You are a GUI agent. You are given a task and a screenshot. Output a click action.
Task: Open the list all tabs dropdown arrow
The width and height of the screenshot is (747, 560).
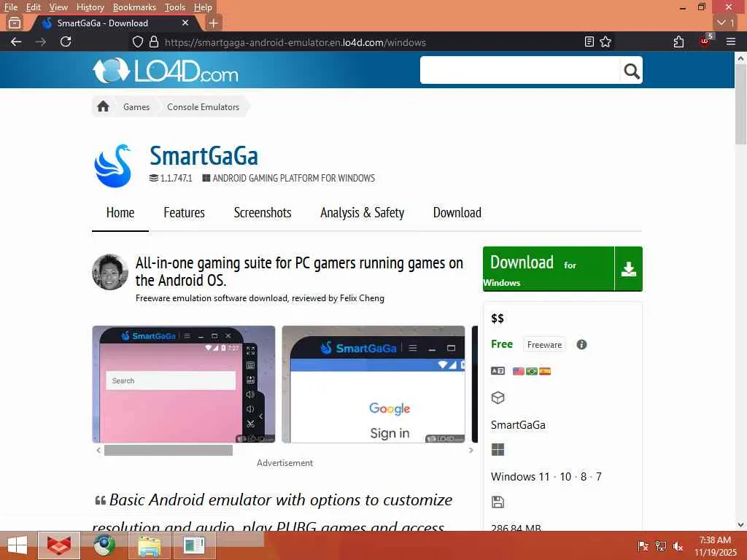pos(727,23)
